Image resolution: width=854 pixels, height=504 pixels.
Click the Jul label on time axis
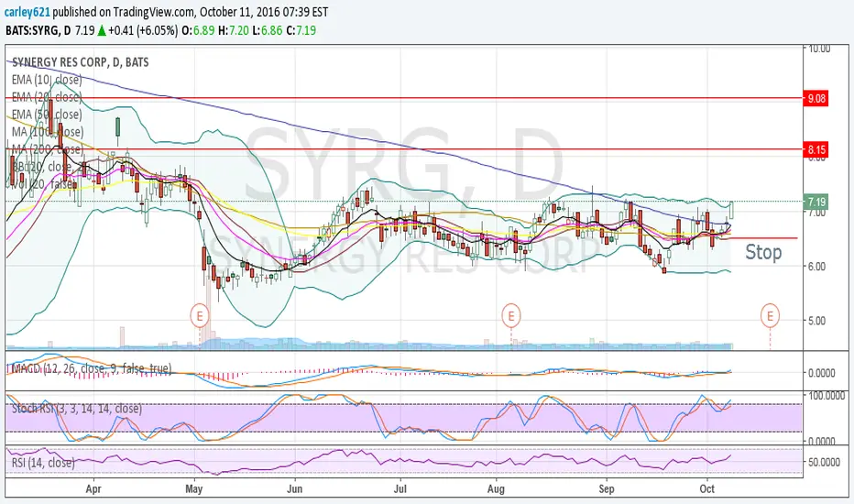[x=400, y=488]
